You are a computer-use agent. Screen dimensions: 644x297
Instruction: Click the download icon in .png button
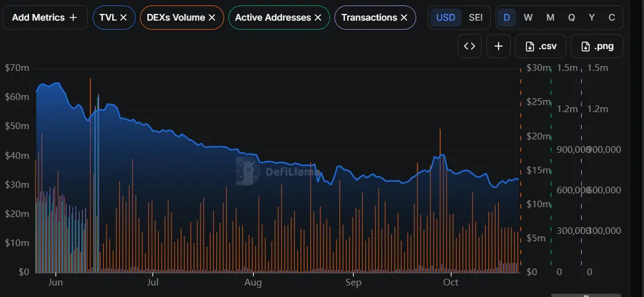(x=586, y=47)
